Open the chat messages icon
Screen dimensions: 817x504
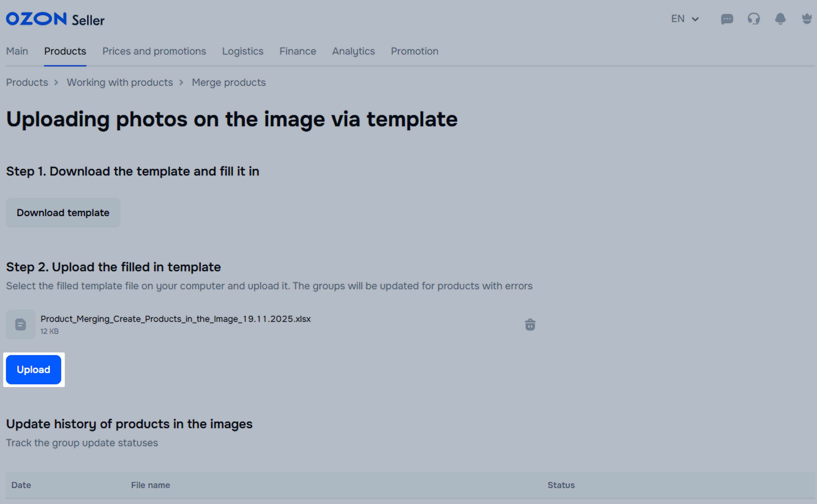pos(727,19)
